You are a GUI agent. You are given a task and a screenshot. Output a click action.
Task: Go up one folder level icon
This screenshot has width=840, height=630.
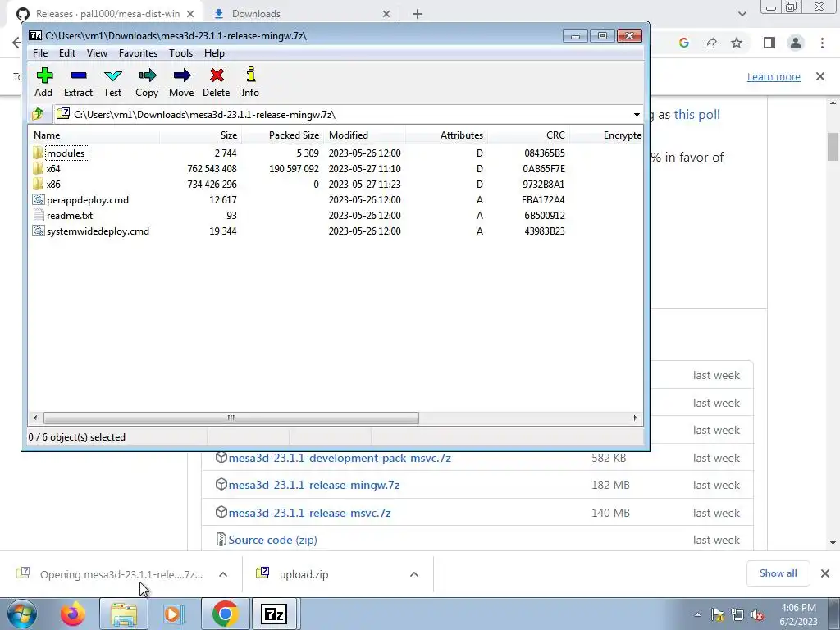[38, 114]
